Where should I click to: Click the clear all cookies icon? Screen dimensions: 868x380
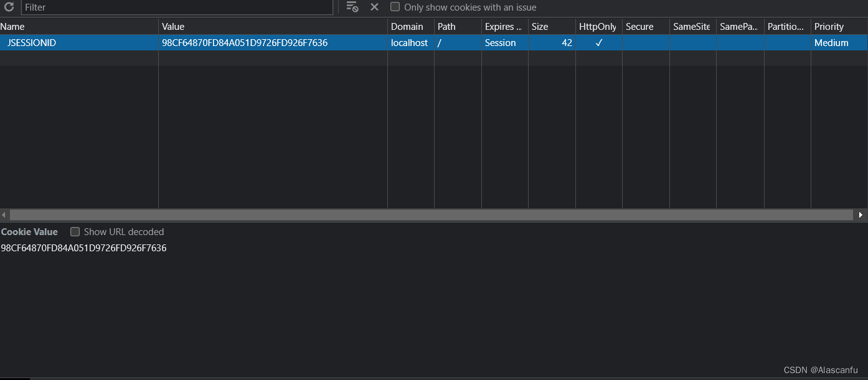352,7
